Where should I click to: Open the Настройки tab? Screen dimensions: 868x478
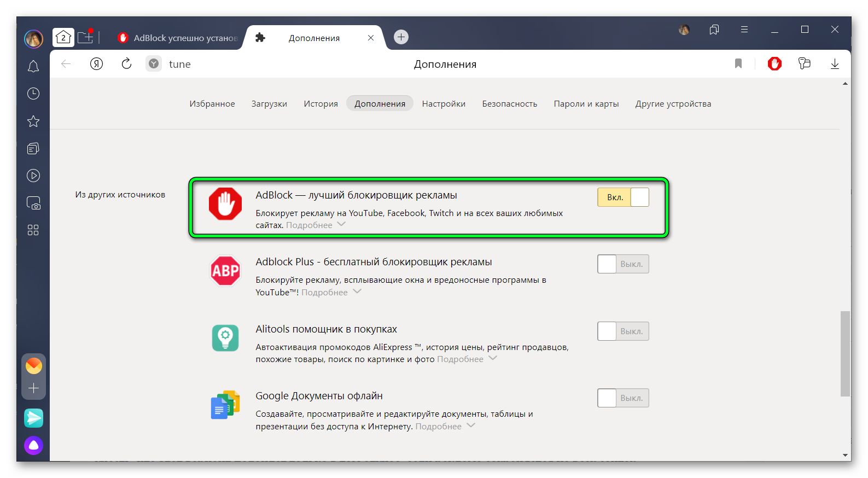click(444, 104)
